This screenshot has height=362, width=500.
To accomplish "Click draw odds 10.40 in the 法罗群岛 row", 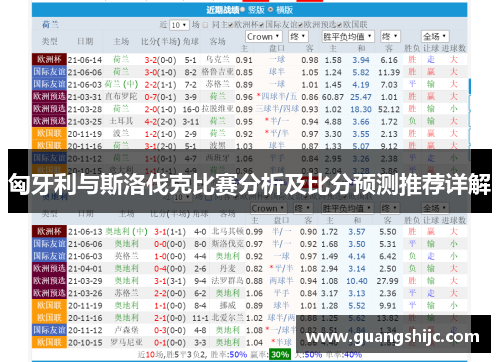I will (x=357, y=281).
